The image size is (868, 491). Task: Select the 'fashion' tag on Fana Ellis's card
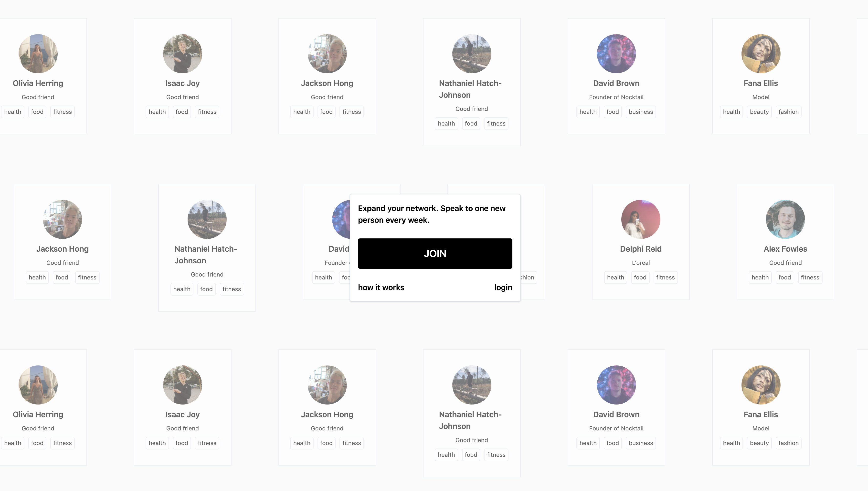(788, 112)
